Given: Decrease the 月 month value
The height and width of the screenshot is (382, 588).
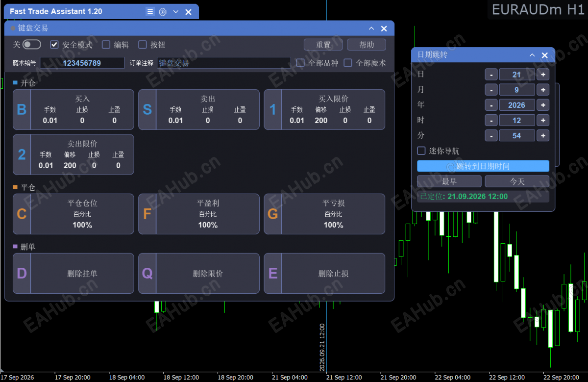Looking at the screenshot, I should point(491,90).
